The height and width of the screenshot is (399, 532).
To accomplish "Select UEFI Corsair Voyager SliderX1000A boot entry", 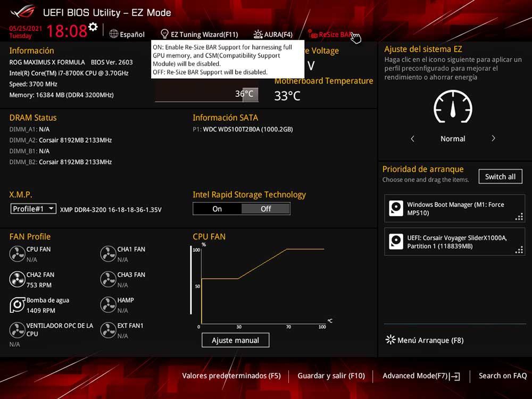I will pyautogui.click(x=455, y=242).
